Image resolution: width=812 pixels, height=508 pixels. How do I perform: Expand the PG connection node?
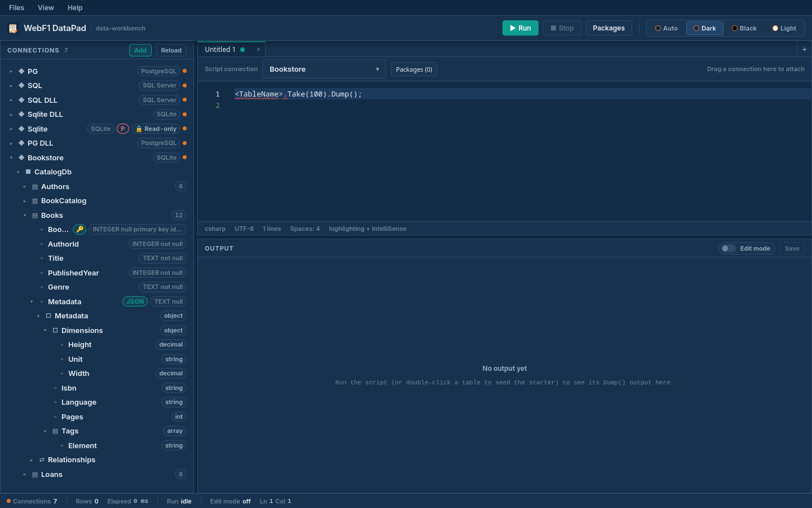click(11, 72)
